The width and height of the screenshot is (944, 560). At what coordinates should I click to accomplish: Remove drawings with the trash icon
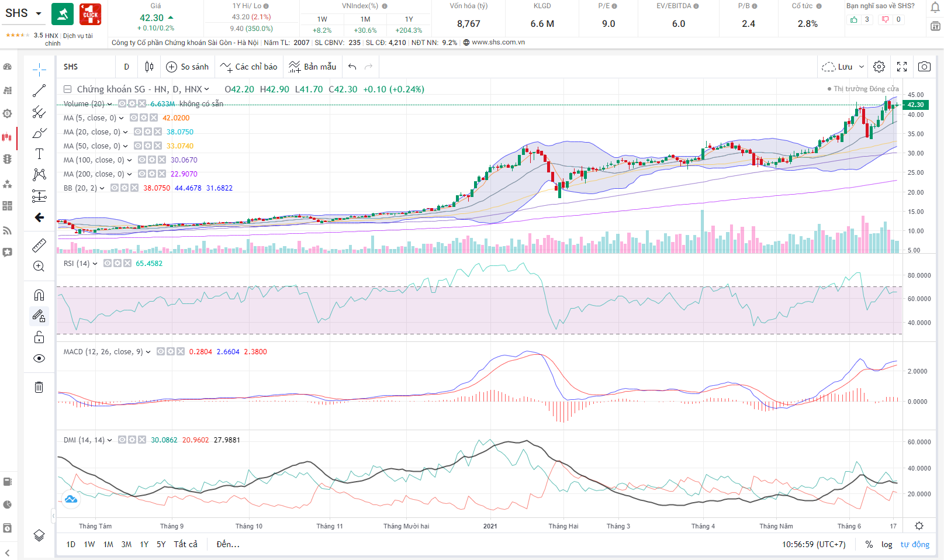point(39,387)
